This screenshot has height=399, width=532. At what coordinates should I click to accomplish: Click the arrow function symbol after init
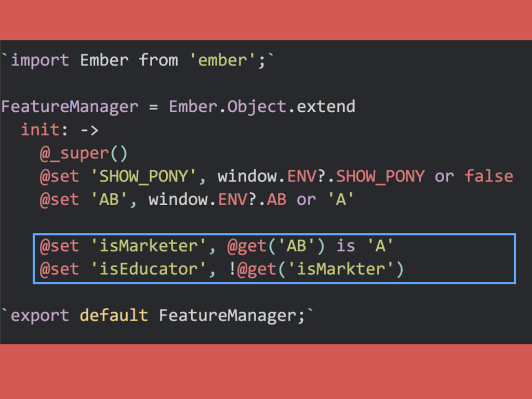coord(89,130)
